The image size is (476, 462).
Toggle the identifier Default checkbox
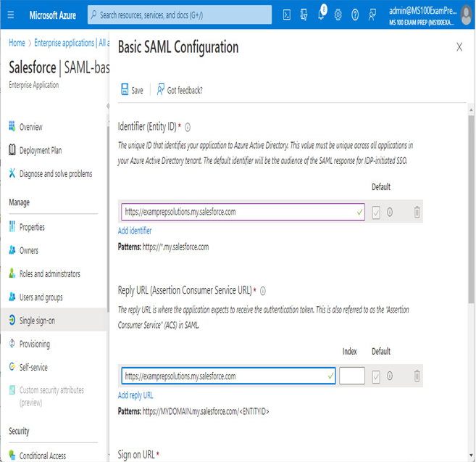click(x=376, y=213)
